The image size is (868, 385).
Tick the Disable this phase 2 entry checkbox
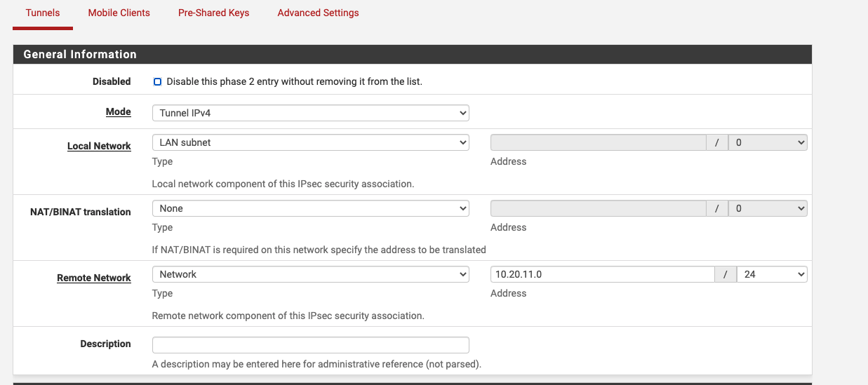(x=157, y=81)
